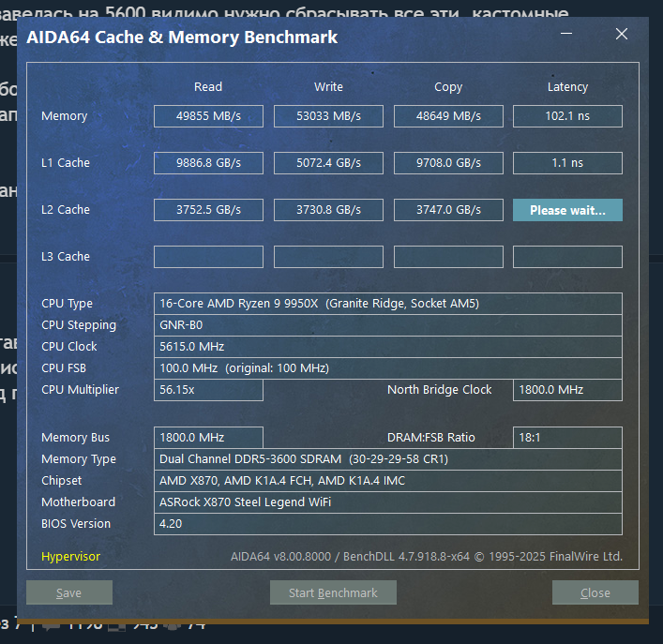This screenshot has height=644, width=663.
Task: Click the Memory row label
Action: 65,116
